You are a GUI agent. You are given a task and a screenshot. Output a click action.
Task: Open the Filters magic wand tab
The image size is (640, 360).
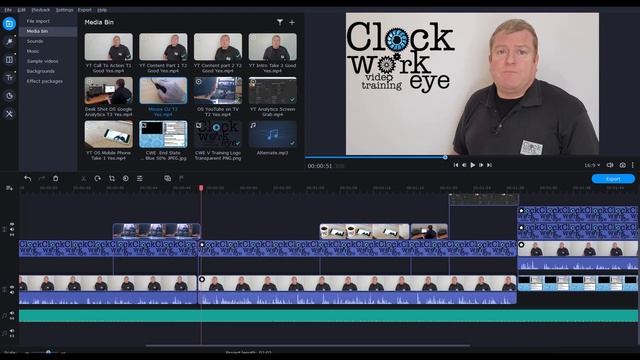9,42
